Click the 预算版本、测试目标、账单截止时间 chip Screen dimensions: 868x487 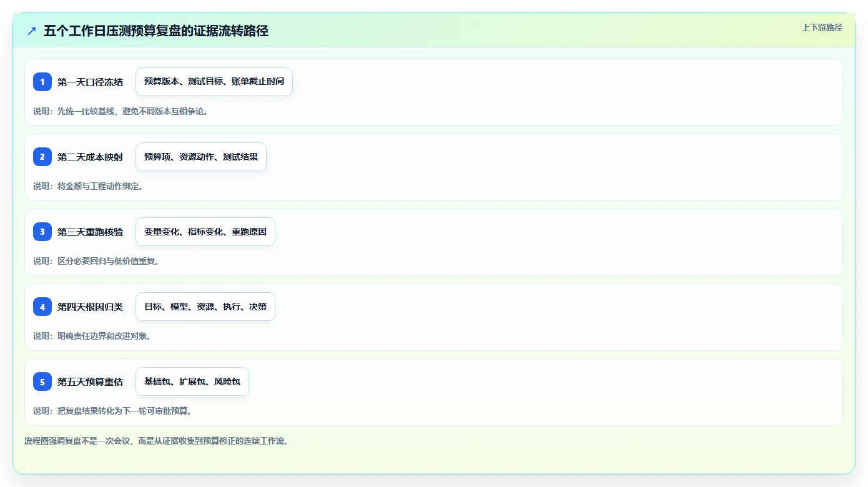[214, 82]
